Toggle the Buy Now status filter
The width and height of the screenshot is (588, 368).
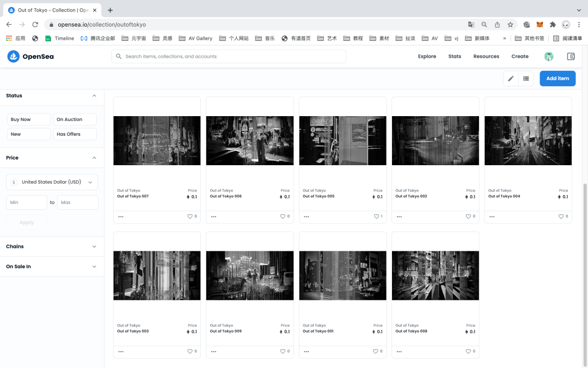coord(29,119)
